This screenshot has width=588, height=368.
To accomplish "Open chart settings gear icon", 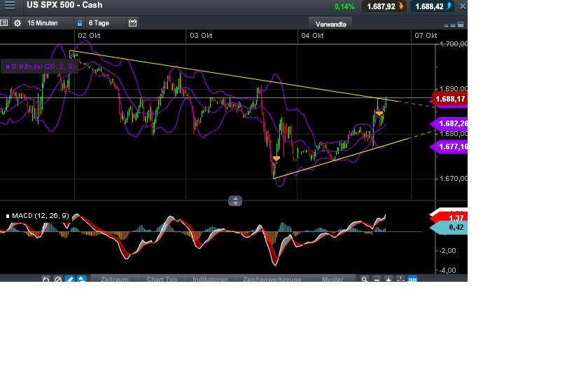I will pyautogui.click(x=17, y=23).
